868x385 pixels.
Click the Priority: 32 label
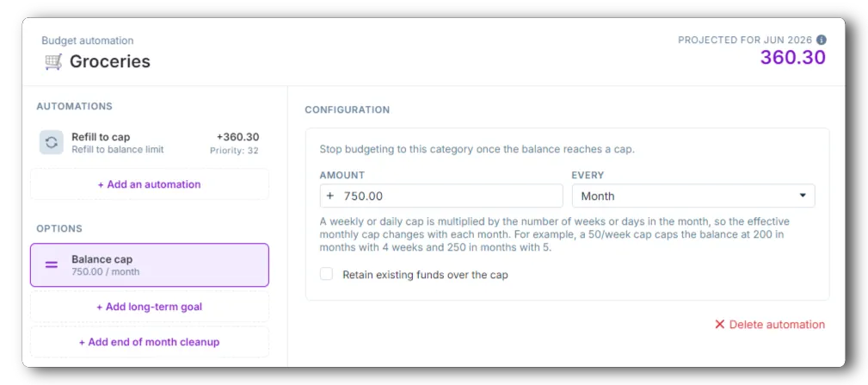pyautogui.click(x=234, y=150)
